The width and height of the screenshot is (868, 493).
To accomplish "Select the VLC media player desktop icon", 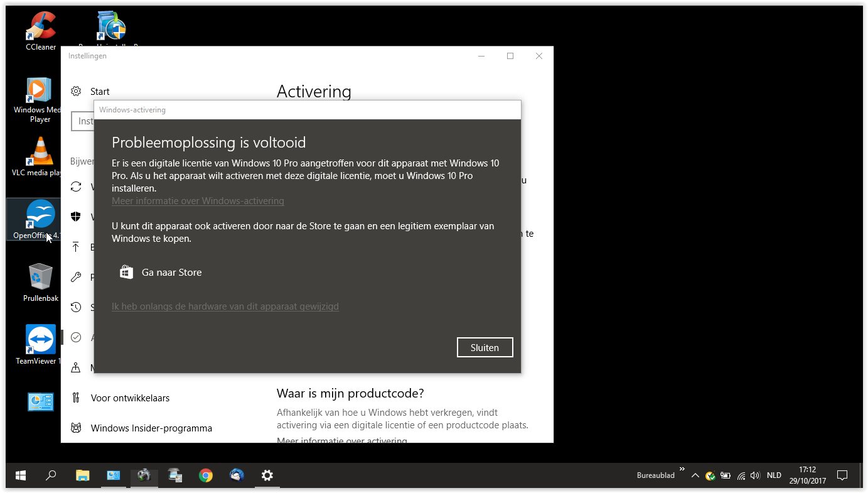I will click(x=39, y=156).
